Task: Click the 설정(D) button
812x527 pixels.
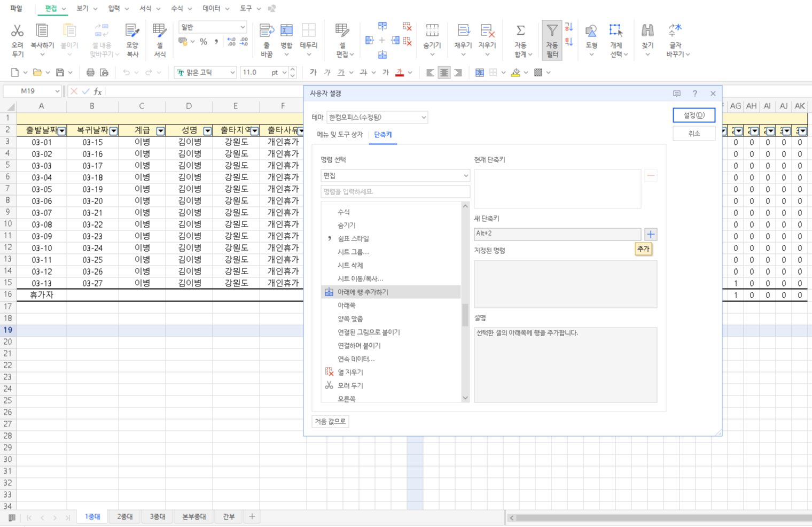Action: (x=694, y=115)
